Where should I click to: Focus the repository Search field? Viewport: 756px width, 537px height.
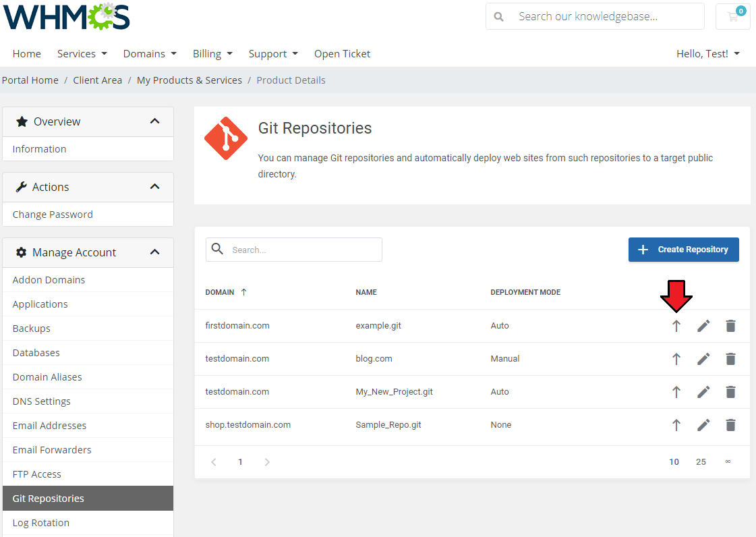click(x=294, y=250)
